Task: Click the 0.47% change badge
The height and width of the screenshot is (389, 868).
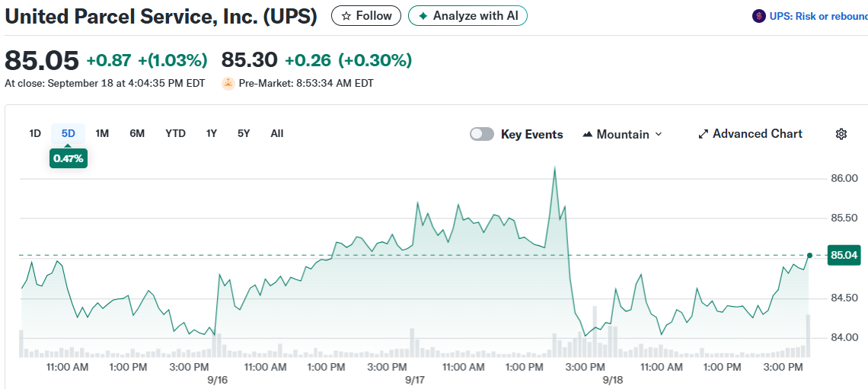Action: pos(68,159)
